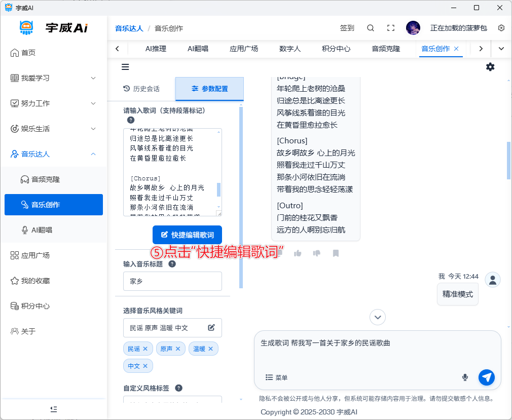Open the hamburger menu above the panel
The image size is (512, 420).
(x=125, y=67)
